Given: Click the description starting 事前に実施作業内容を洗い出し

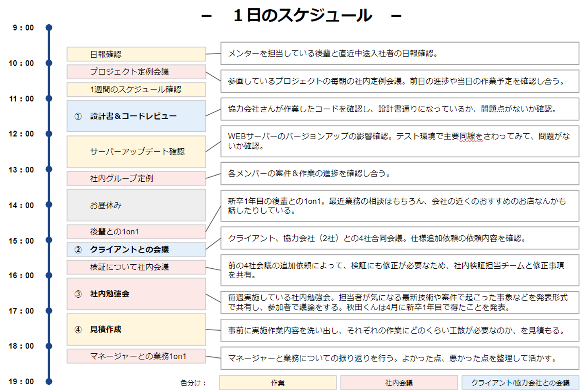Looking at the screenshot, I should tap(400, 330).
